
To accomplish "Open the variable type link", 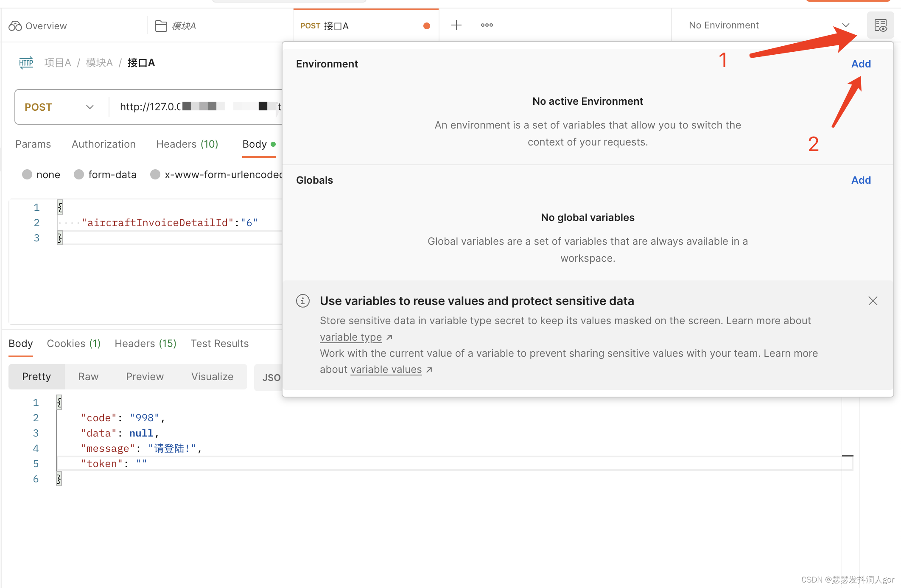I will tap(351, 337).
